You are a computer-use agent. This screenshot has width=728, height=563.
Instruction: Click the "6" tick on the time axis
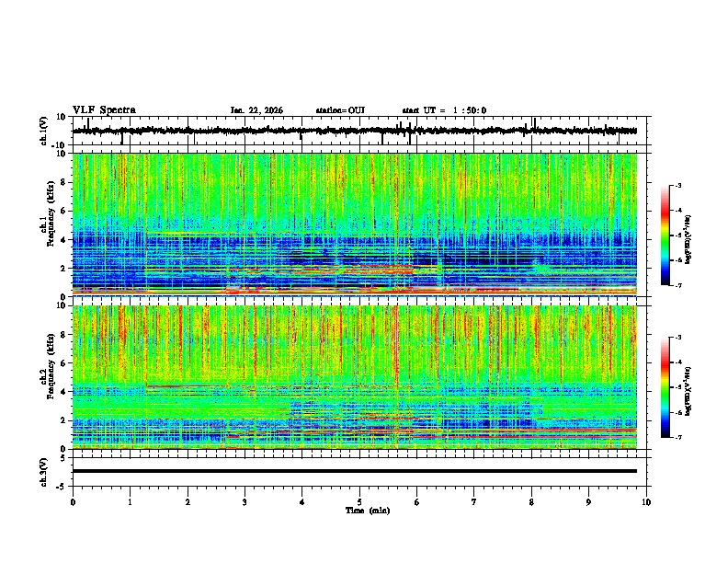coord(417,502)
